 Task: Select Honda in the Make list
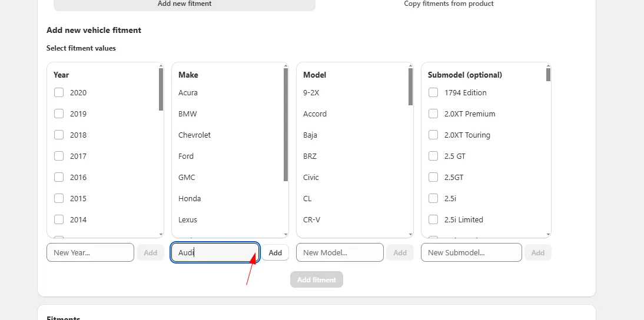(190, 198)
